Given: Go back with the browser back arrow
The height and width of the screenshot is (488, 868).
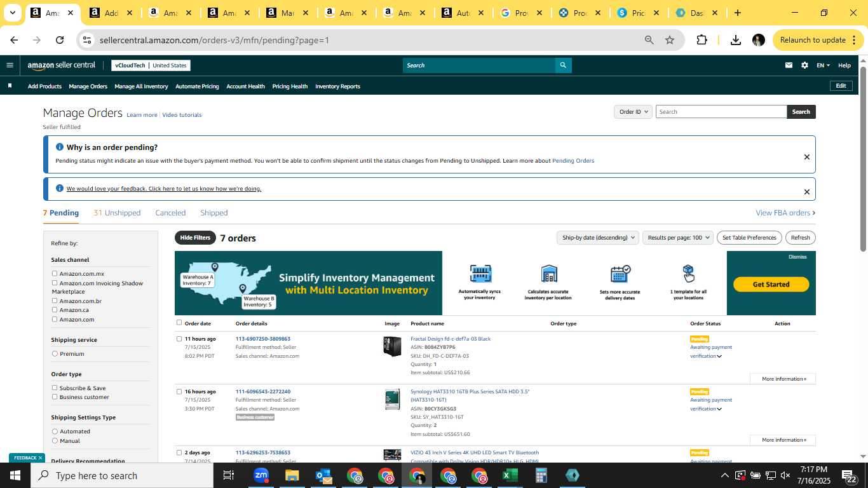Looking at the screenshot, I should (x=14, y=40).
